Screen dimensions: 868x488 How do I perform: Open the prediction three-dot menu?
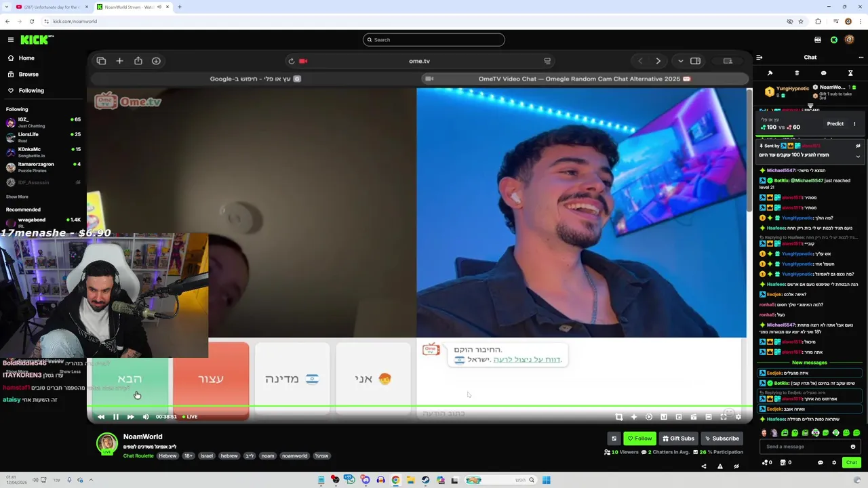(x=854, y=124)
